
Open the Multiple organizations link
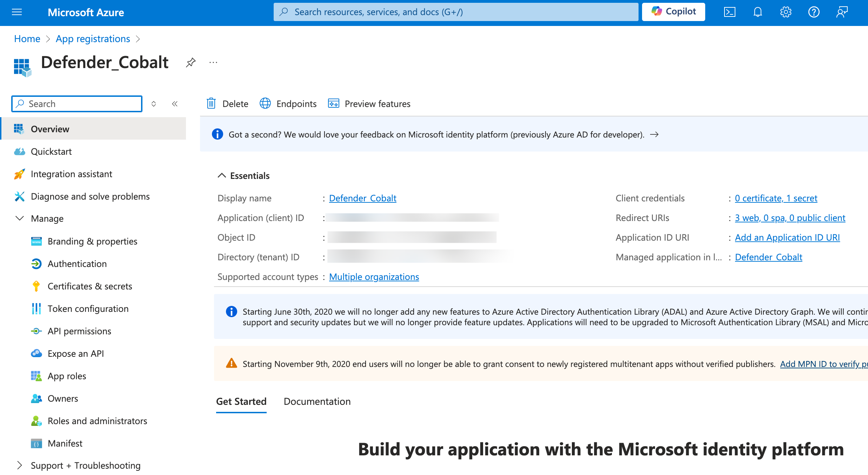click(x=374, y=276)
